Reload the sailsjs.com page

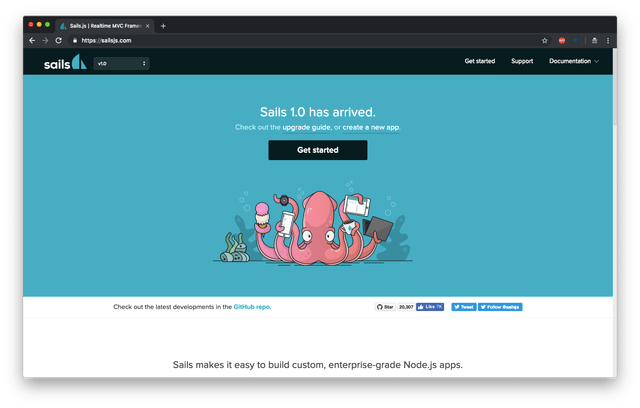coord(58,40)
